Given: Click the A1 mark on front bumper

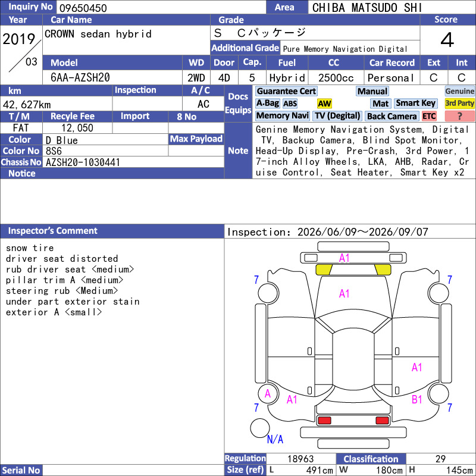Looking at the screenshot, I should 344,258.
